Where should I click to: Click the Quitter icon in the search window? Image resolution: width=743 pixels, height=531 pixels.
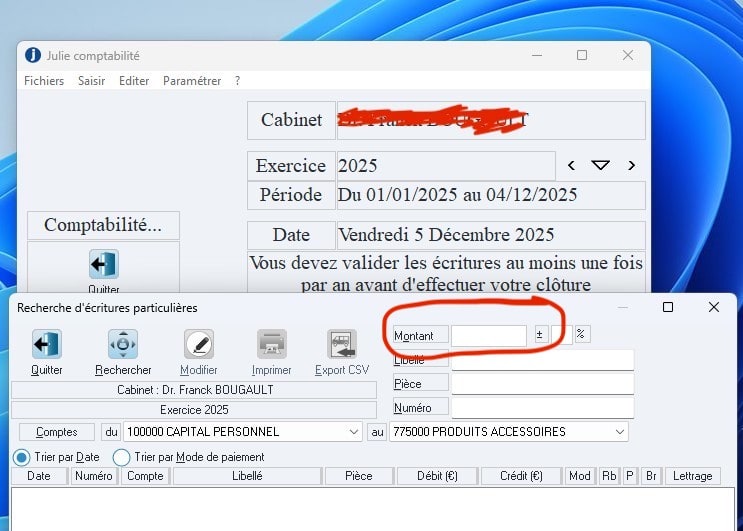click(x=46, y=345)
